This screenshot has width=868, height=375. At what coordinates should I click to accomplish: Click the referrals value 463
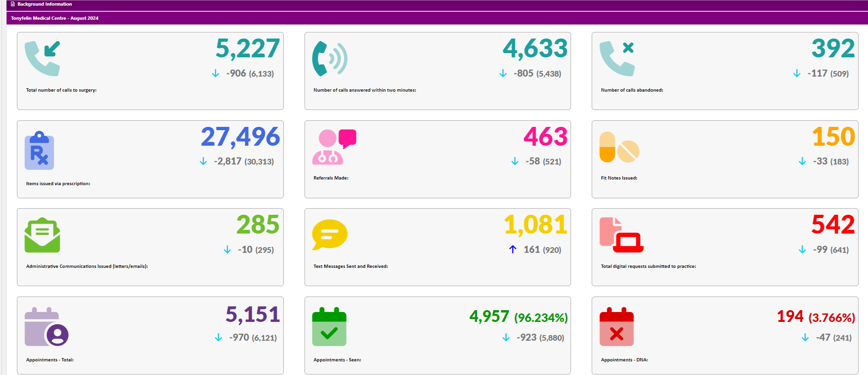546,137
